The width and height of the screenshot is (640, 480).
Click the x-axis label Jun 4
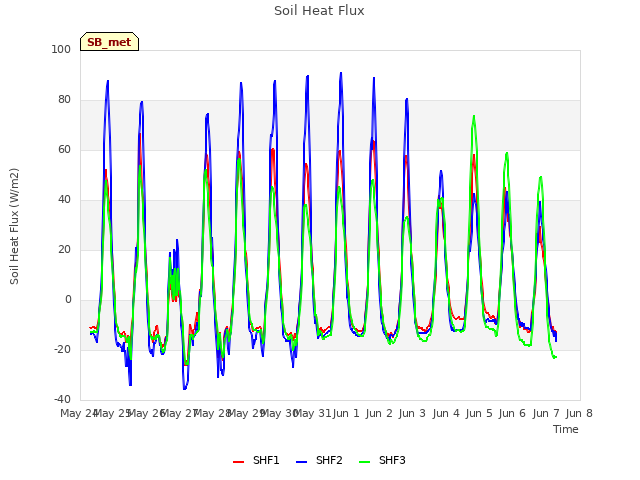pos(446,413)
